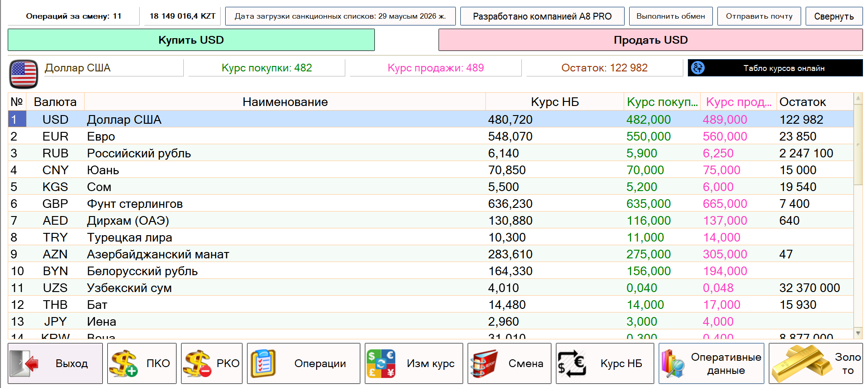Select the Фунт стерлингов row

(431, 204)
